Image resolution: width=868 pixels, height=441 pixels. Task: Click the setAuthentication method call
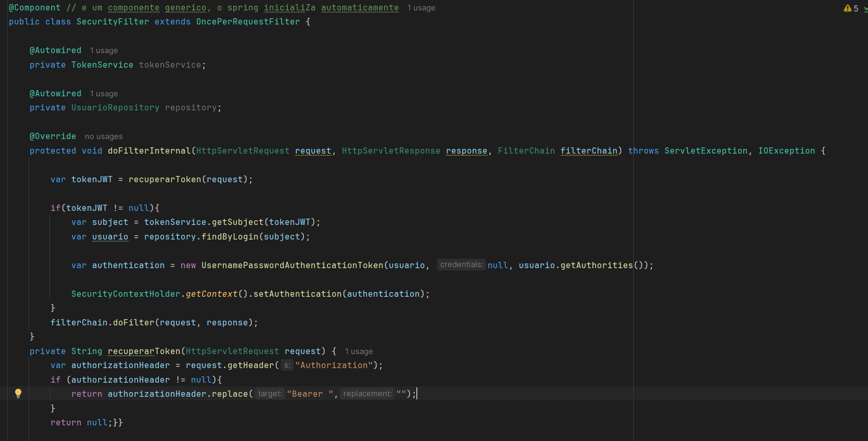pos(297,294)
